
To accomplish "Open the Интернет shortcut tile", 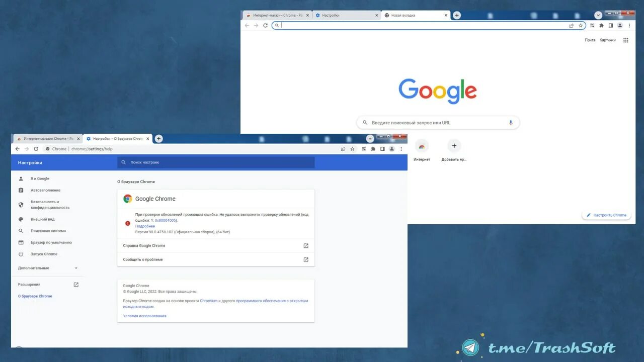I will click(422, 150).
